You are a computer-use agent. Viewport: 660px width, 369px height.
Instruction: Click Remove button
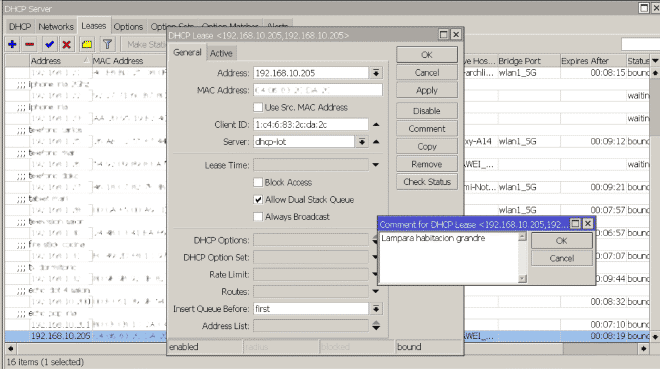pyautogui.click(x=427, y=164)
